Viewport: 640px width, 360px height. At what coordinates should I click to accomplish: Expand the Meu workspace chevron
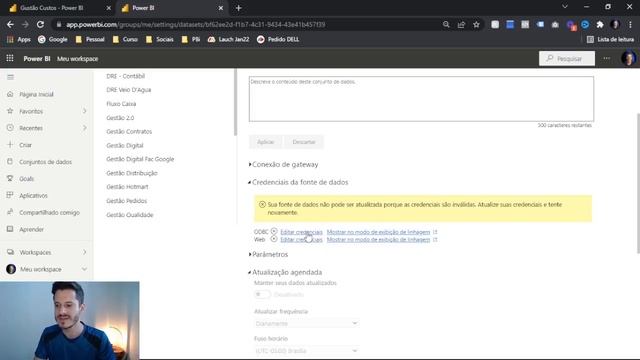pos(84,269)
